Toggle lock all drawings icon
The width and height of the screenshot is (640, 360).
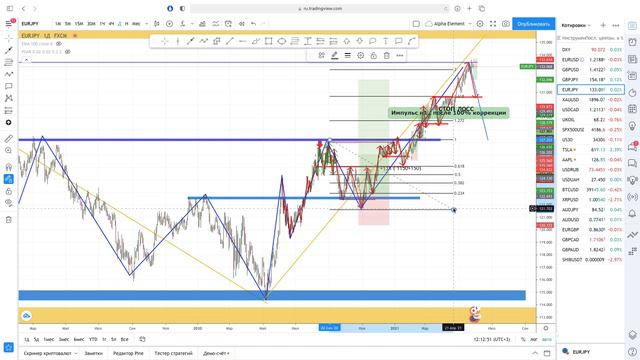9,191
